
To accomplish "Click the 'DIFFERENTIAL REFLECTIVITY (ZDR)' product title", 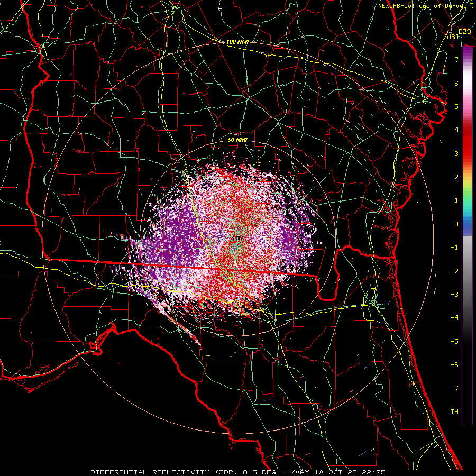I will (x=165, y=472).
